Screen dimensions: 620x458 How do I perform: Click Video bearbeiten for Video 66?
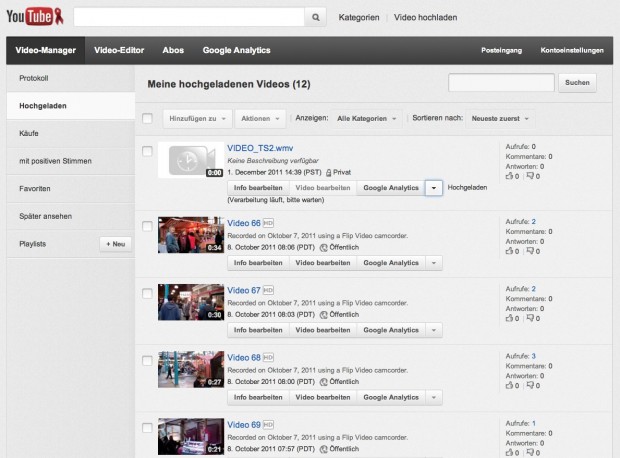point(323,263)
